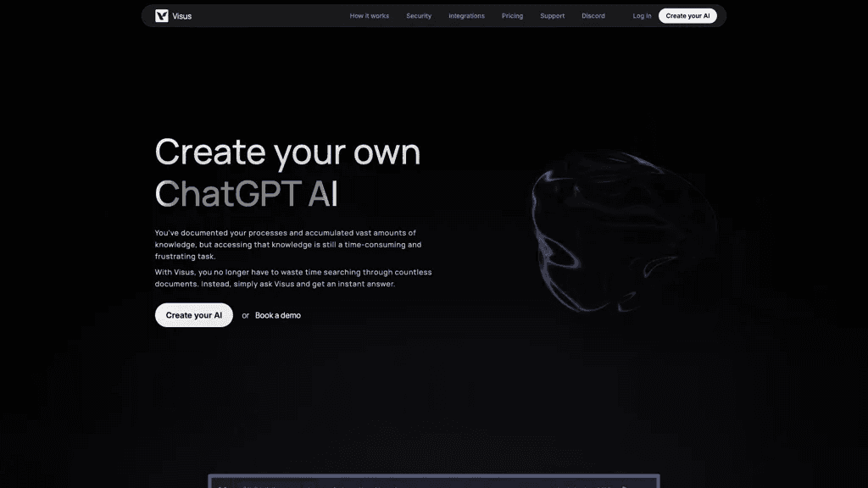The image size is (868, 488).
Task: Click Create your AI in the navbar
Action: [687, 16]
